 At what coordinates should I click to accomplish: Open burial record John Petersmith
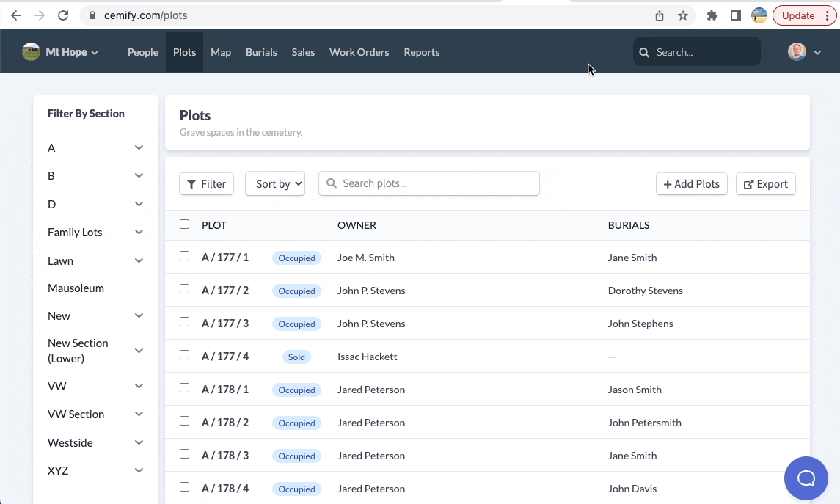pyautogui.click(x=644, y=423)
